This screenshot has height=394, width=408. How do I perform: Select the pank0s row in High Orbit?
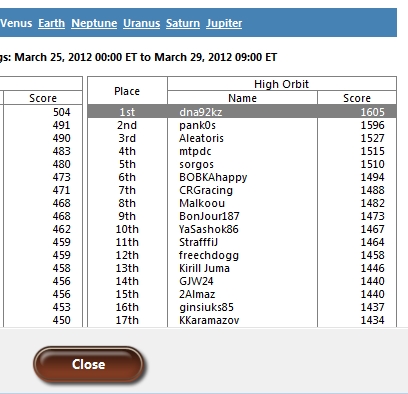(x=242, y=125)
